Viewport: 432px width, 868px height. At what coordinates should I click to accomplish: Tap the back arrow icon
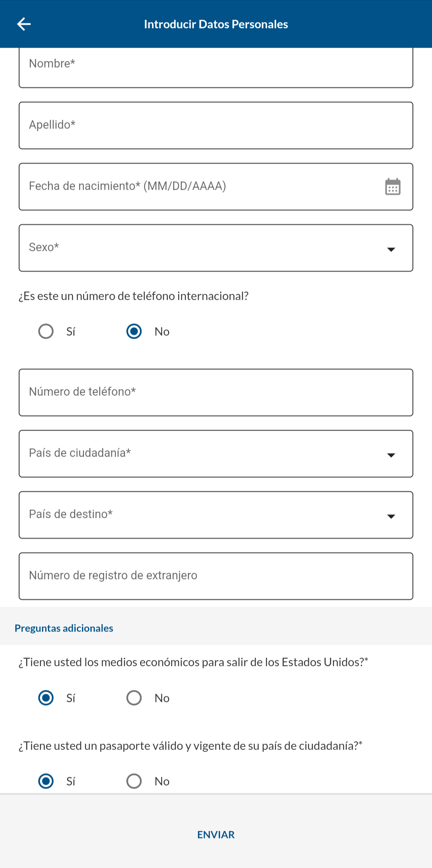24,24
